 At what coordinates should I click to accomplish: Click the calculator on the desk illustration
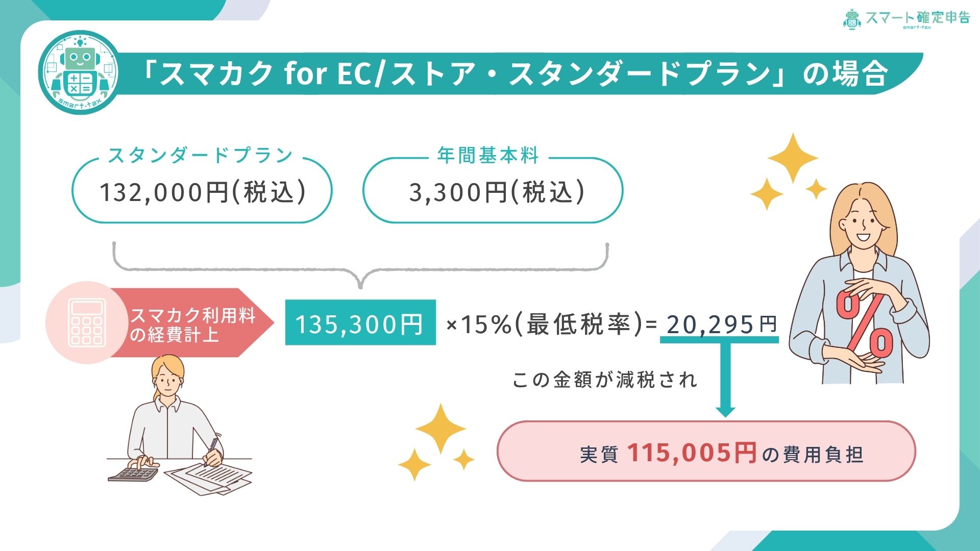click(x=133, y=474)
